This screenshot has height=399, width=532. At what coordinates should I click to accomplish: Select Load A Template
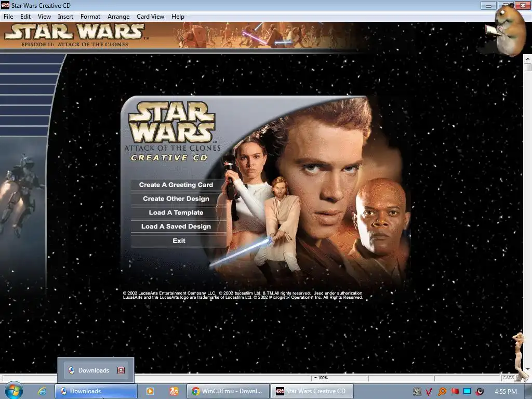tap(179, 212)
